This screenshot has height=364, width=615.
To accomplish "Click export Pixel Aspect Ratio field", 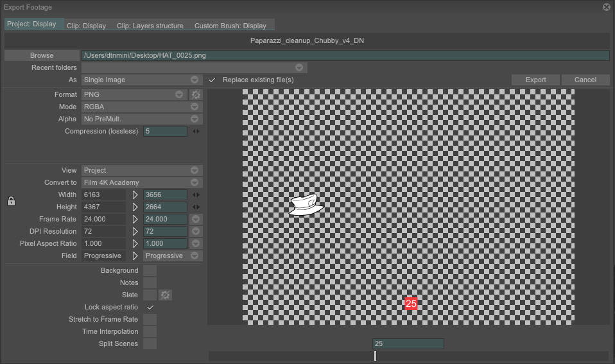I will (166, 243).
